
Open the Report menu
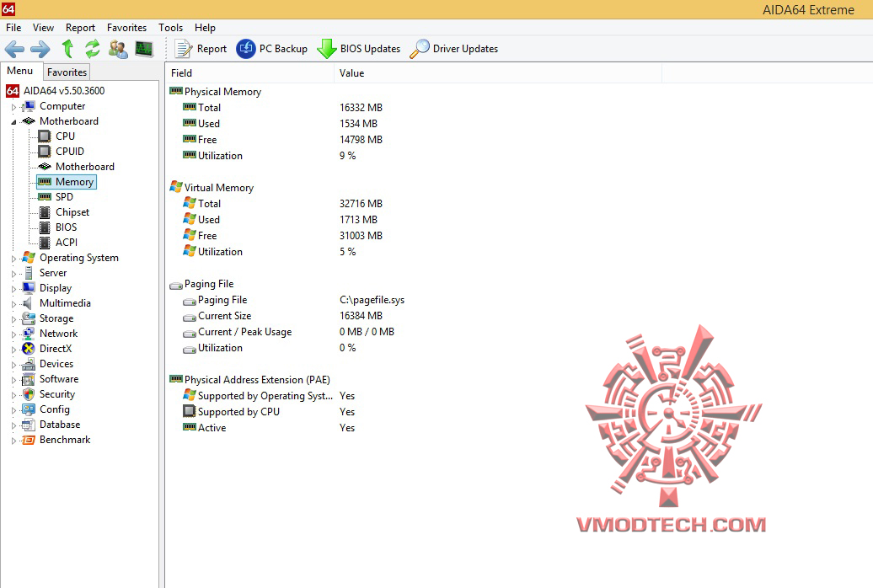tap(80, 27)
